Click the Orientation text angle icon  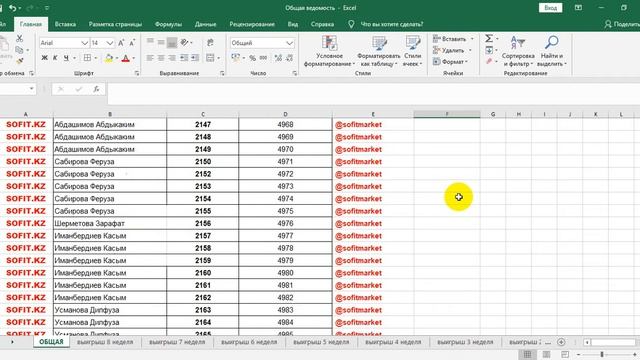(184, 42)
